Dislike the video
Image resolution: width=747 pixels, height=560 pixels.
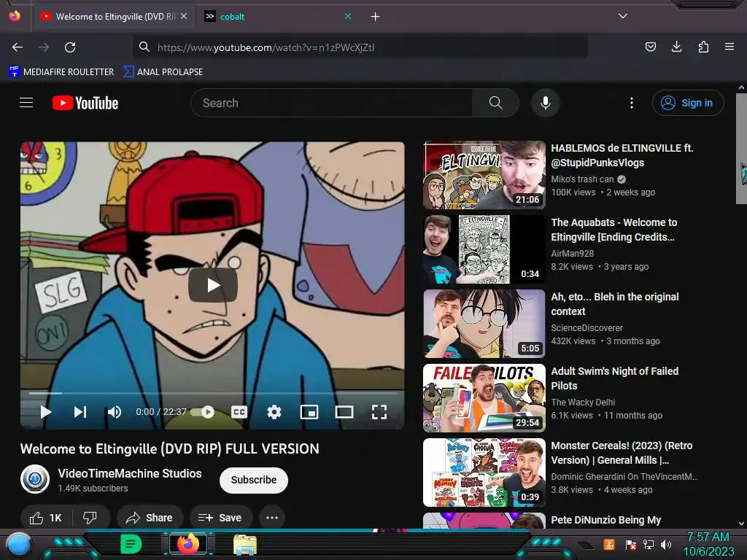90,517
